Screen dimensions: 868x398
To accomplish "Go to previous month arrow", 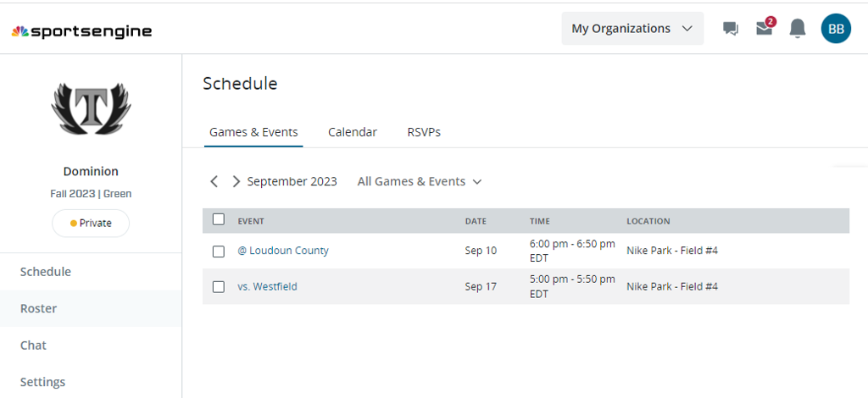I will (214, 181).
